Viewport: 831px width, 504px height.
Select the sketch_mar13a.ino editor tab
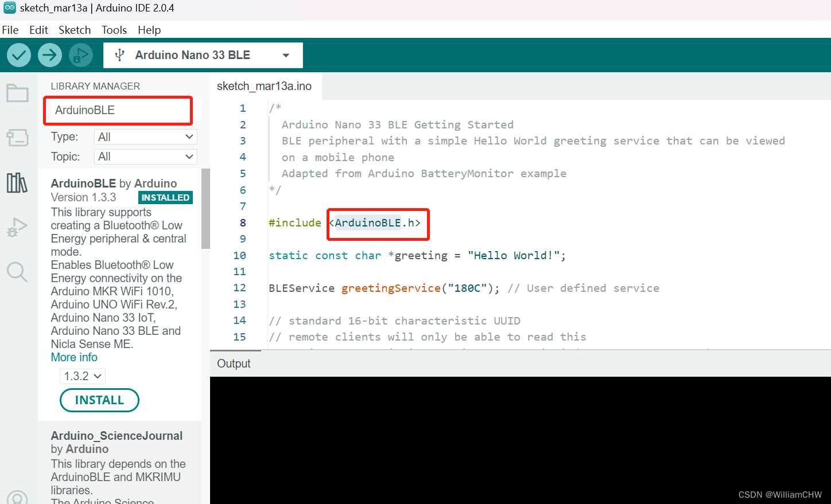264,86
